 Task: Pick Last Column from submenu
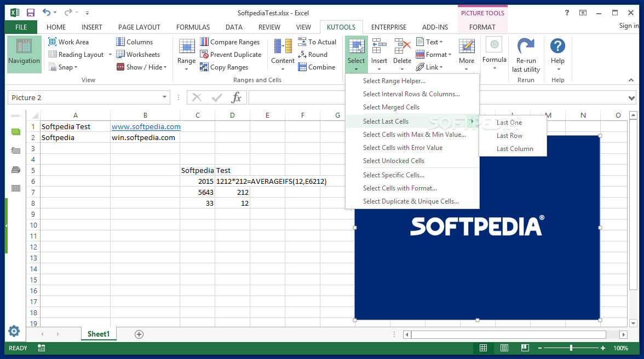pyautogui.click(x=513, y=148)
